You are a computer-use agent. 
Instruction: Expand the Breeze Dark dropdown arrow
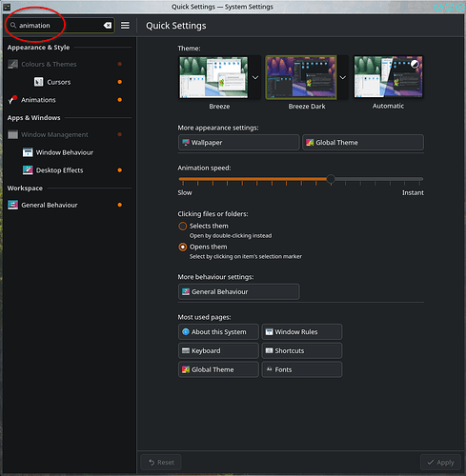pyautogui.click(x=343, y=77)
